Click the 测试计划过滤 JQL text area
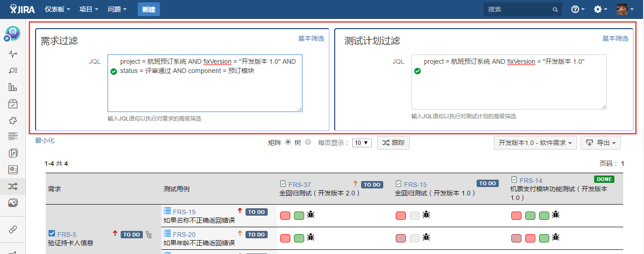The height and width of the screenshot is (254, 644). (x=509, y=82)
